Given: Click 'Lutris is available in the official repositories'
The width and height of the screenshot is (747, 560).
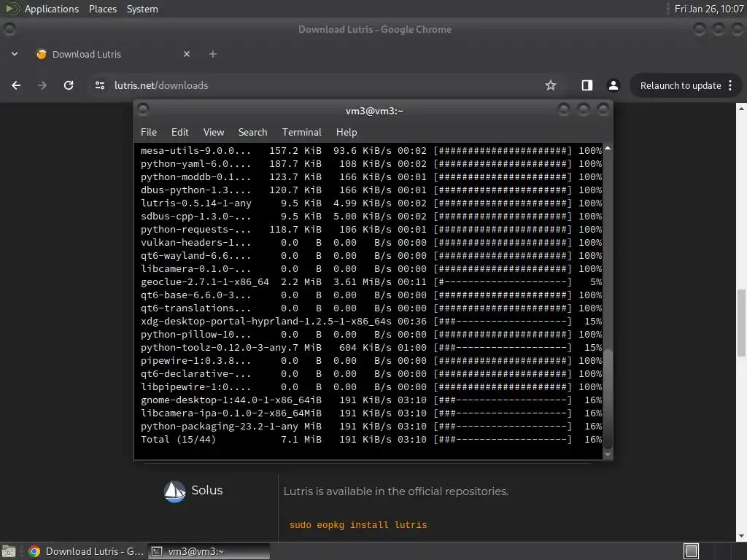Looking at the screenshot, I should tap(395, 491).
